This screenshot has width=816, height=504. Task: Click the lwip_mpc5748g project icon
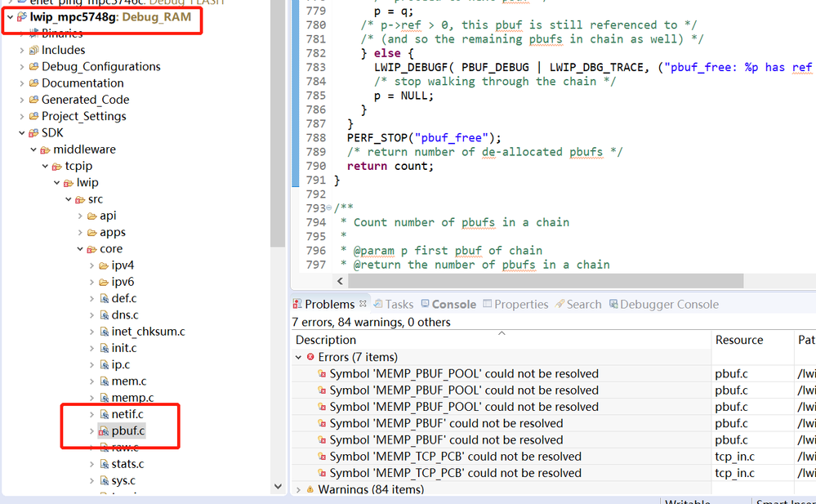[22, 16]
